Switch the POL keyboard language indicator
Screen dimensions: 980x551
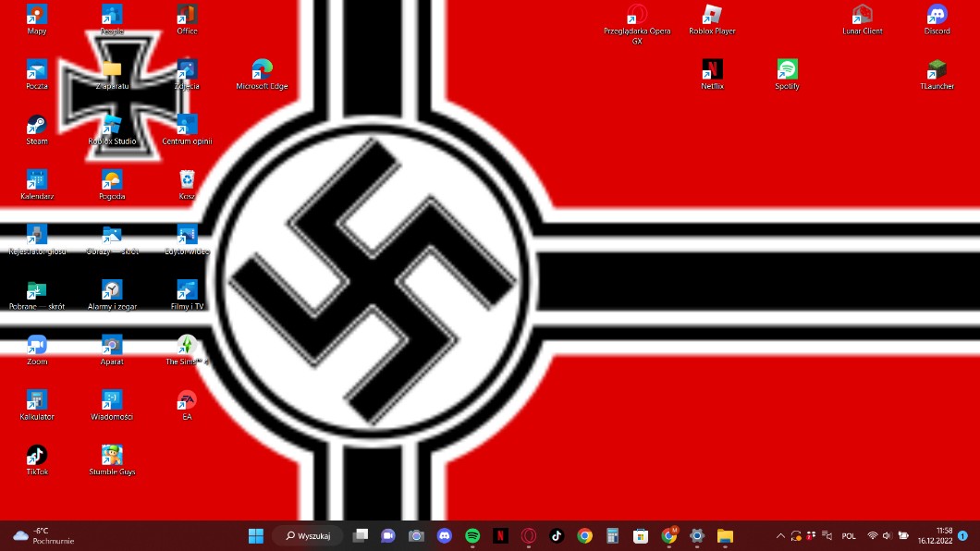coord(849,536)
